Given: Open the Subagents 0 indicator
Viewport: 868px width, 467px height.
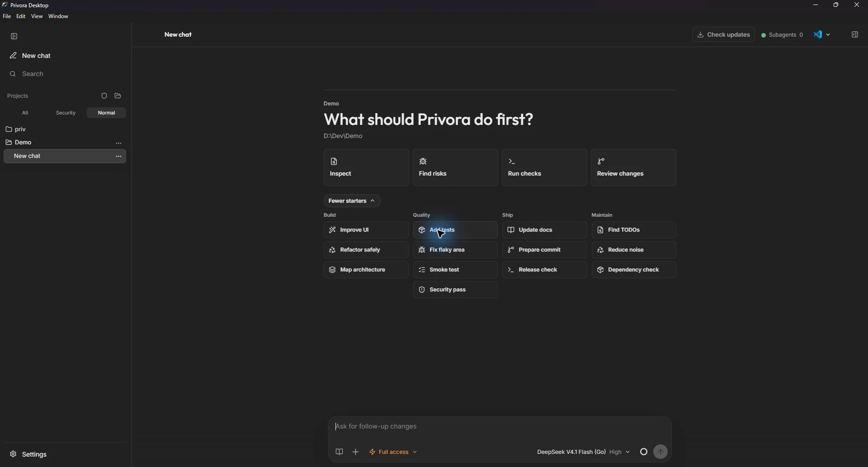Looking at the screenshot, I should (782, 35).
